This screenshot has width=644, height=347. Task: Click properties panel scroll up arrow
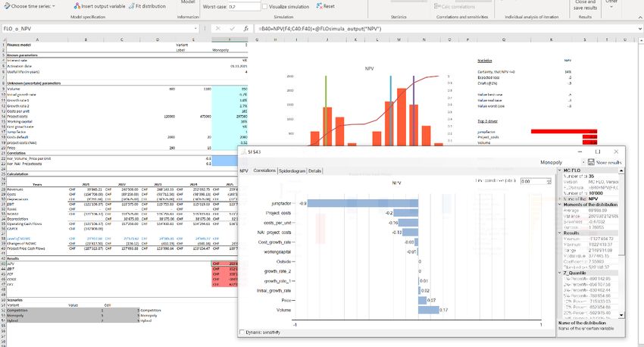621,170
